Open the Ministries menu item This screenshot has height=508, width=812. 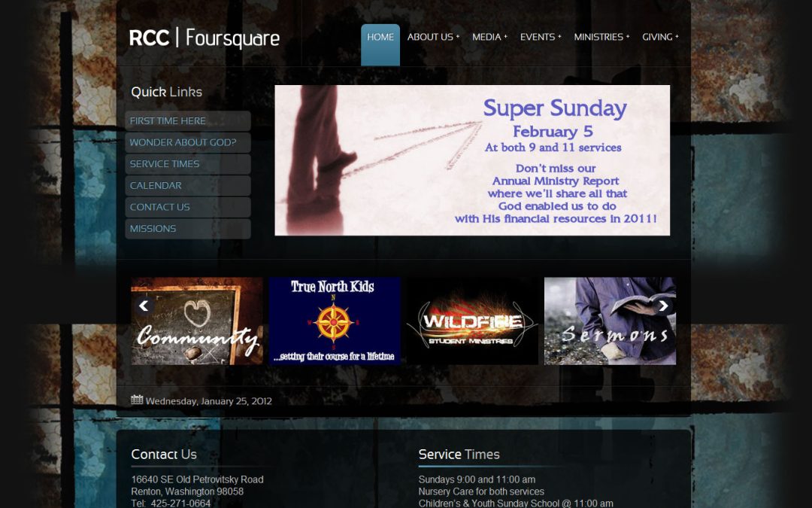[x=600, y=36]
